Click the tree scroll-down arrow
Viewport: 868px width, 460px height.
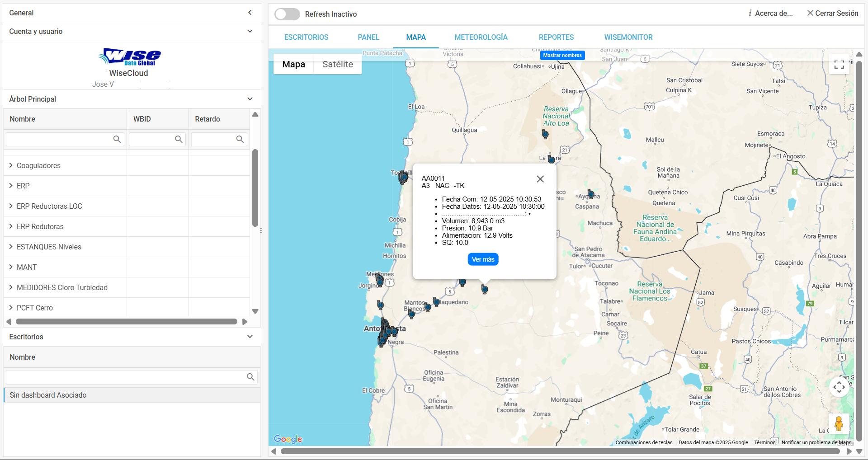point(255,311)
